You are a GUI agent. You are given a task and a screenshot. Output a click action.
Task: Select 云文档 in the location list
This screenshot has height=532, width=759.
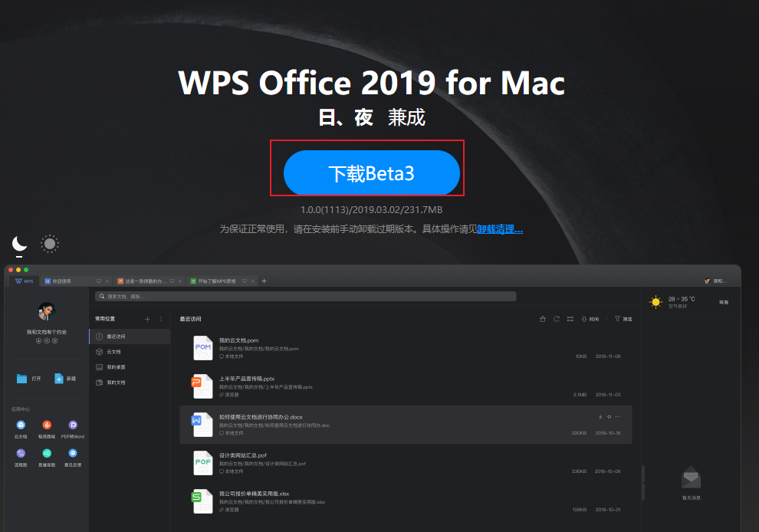point(130,352)
